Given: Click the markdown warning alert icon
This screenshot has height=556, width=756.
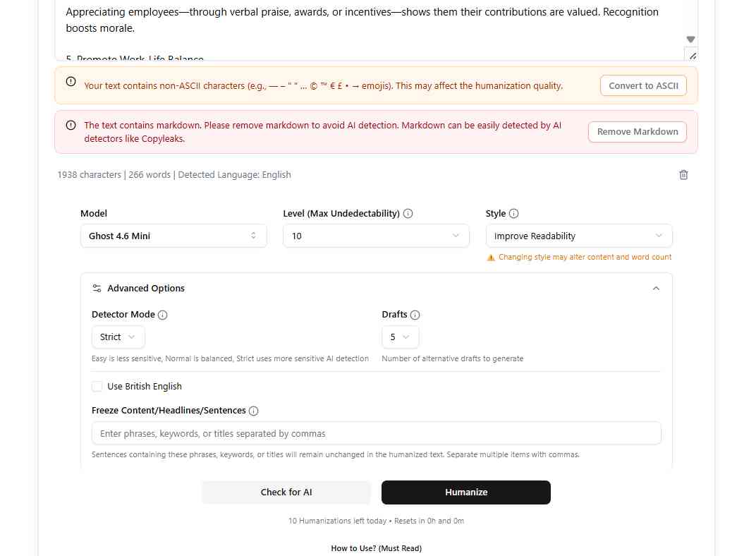Looking at the screenshot, I should click(x=71, y=126).
